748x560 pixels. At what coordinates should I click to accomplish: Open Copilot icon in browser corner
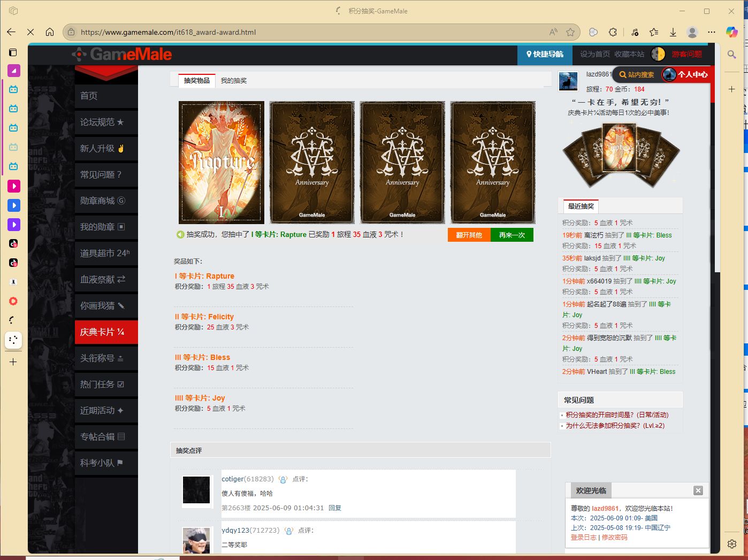point(731,32)
